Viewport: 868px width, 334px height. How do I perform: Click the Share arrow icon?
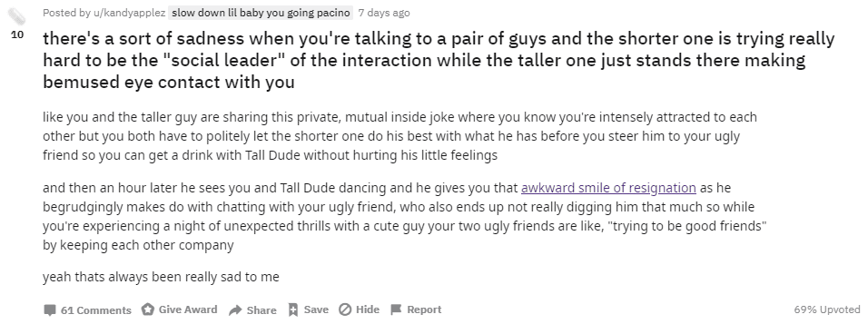tap(235, 310)
